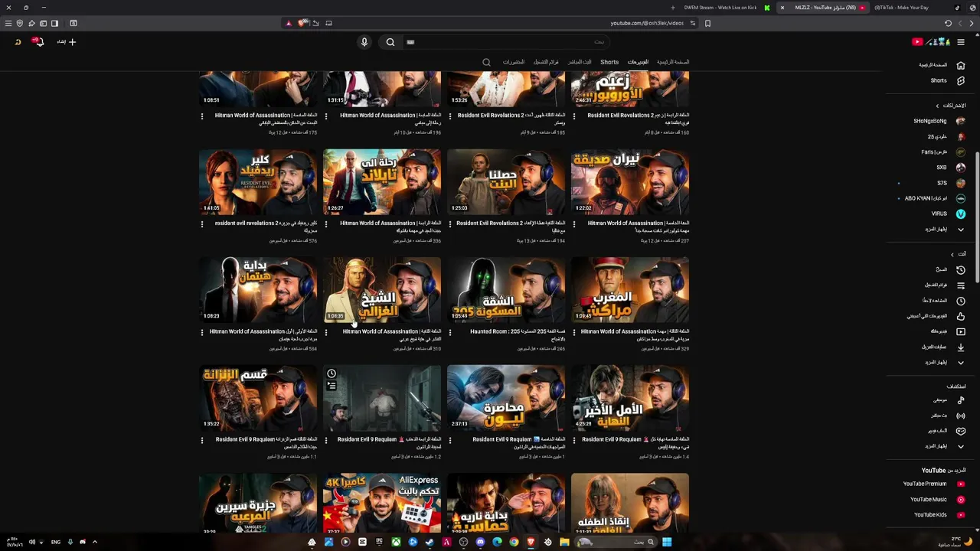Screen dimensions: 980x551
Task: Open the Live tab (البث المباشر)
Action: tap(580, 62)
